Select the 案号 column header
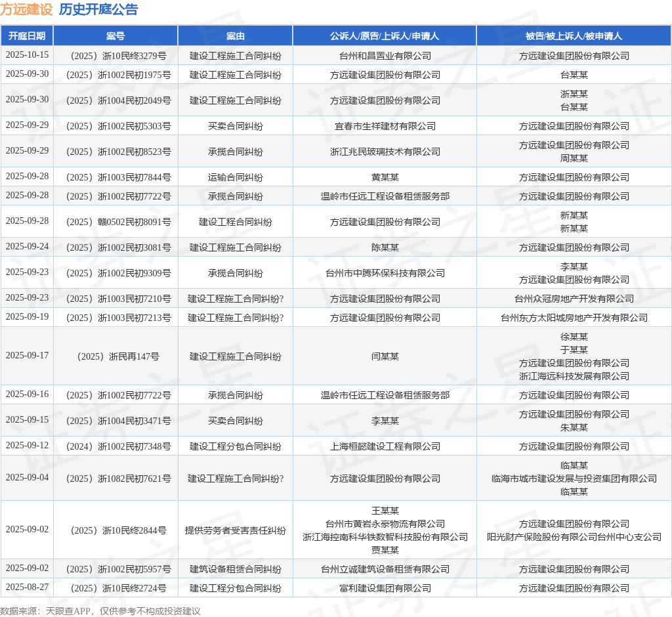Screen dimensions: 672x617 [x=115, y=36]
